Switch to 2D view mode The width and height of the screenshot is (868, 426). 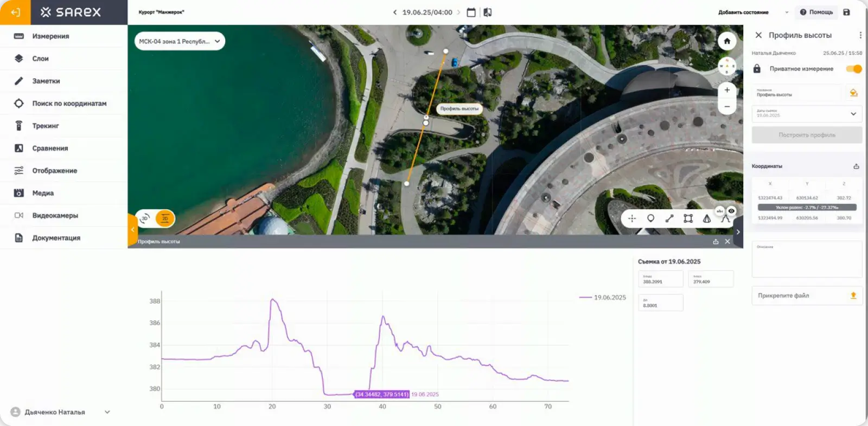[x=165, y=218]
